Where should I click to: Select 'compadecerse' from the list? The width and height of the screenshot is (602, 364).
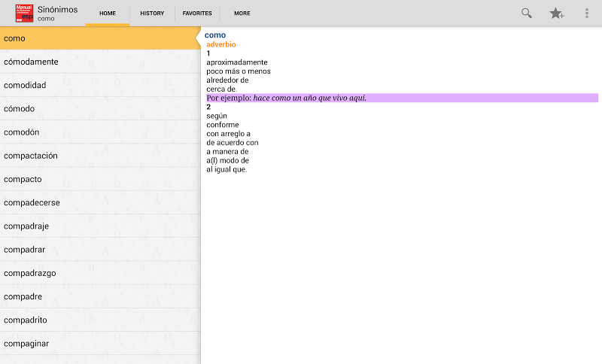[x=100, y=203]
